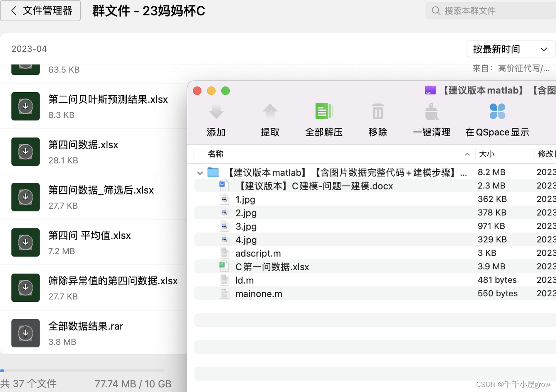Click the download icon beside 全部数据结果.rar

[x=25, y=333]
